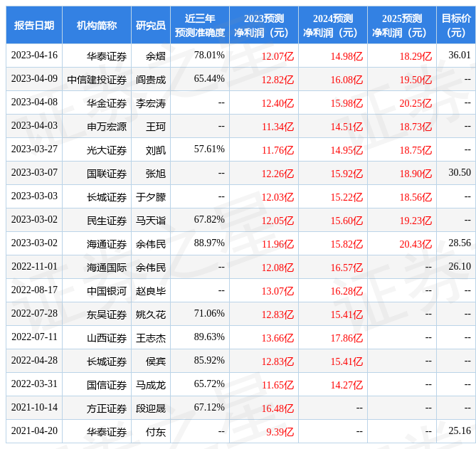The image size is (476, 449).
Task: Click accuracy value 65.44%
Action: click(209, 78)
